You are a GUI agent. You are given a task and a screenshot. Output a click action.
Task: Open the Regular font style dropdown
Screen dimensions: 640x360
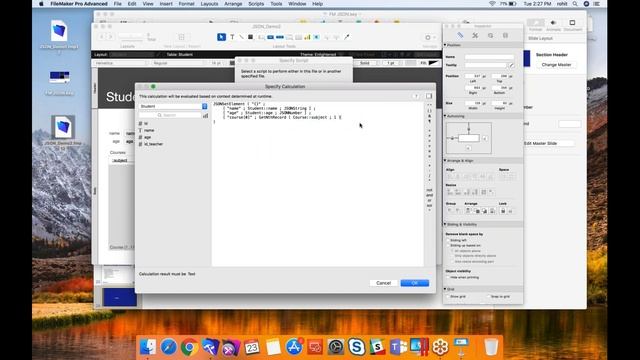(178, 63)
